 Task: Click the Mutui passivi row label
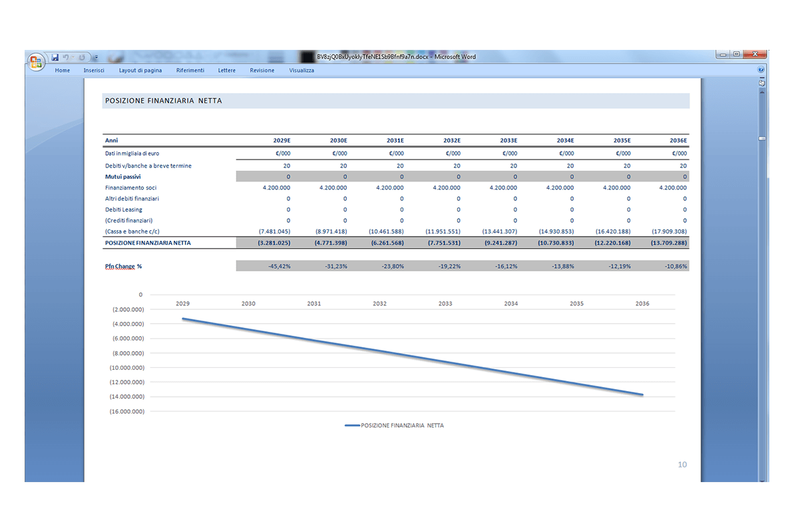point(123,177)
